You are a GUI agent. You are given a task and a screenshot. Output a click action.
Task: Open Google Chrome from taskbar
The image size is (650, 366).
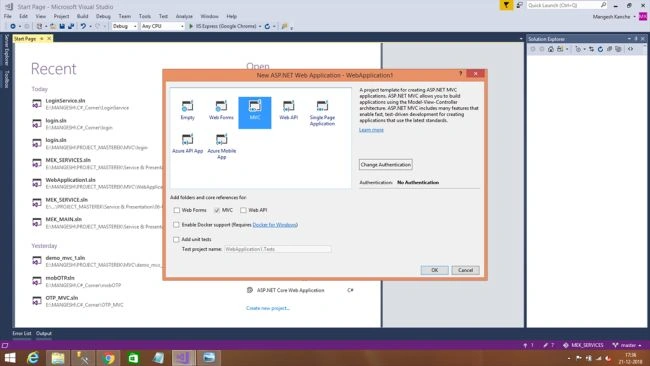109,358
